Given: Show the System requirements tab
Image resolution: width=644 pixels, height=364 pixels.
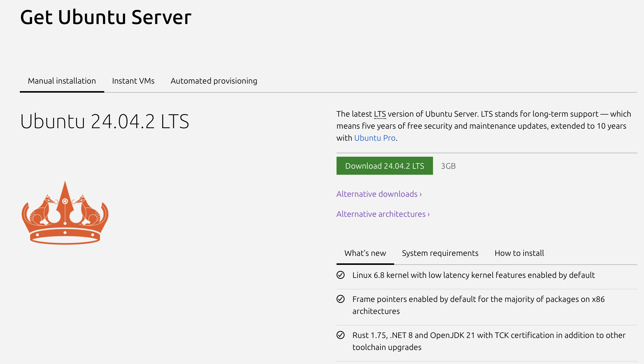Looking at the screenshot, I should point(440,253).
